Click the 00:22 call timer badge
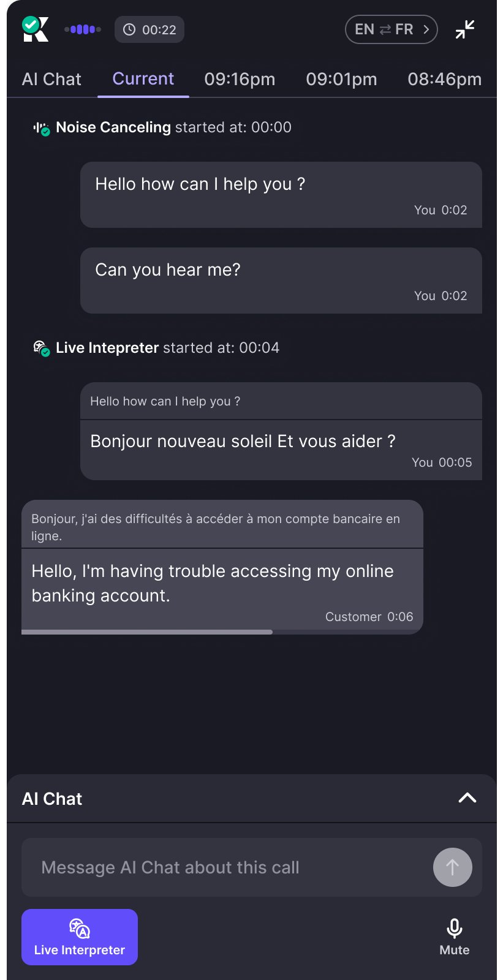Image resolution: width=503 pixels, height=980 pixels. pos(149,29)
